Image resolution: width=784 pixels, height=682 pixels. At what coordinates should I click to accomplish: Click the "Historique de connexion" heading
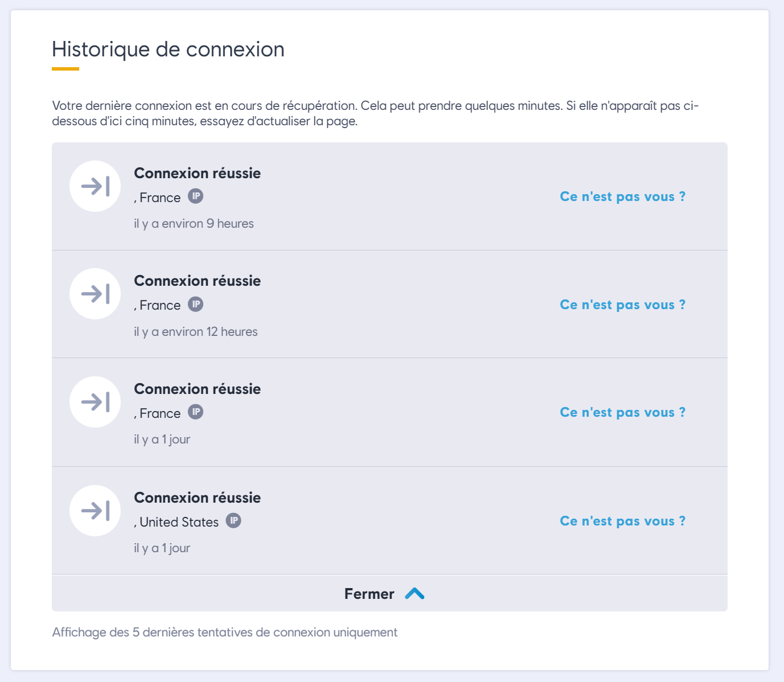tap(168, 50)
